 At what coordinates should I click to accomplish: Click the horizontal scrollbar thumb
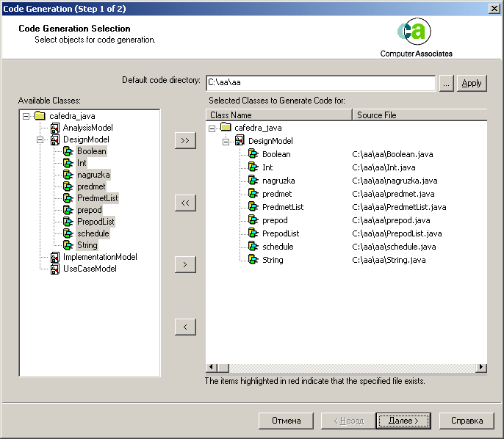pos(223,367)
